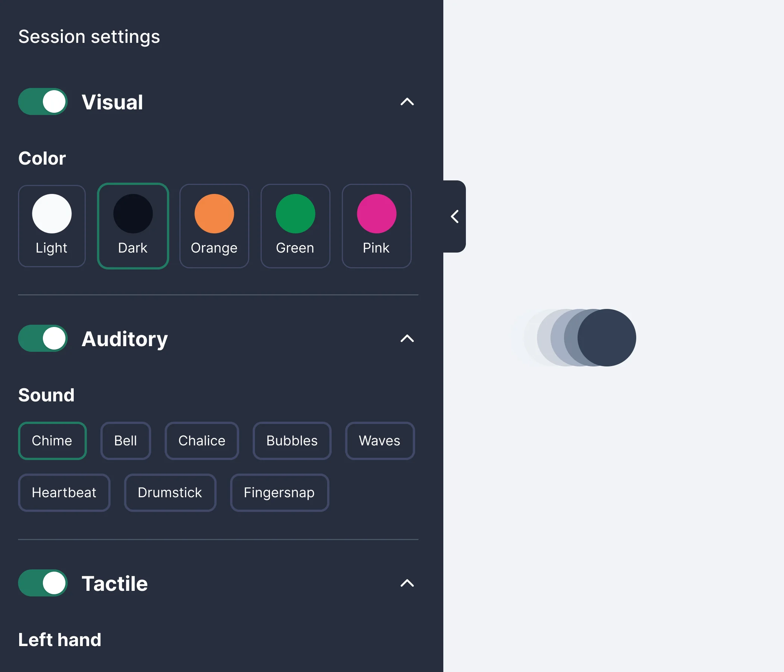Select the Light color option

pos(52,226)
